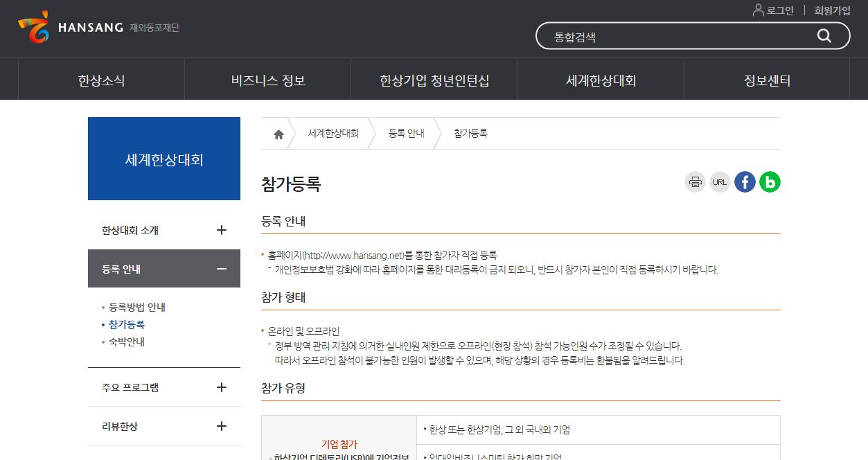
Task: Click 세계한상대회 breadcrumb link
Action: [333, 133]
